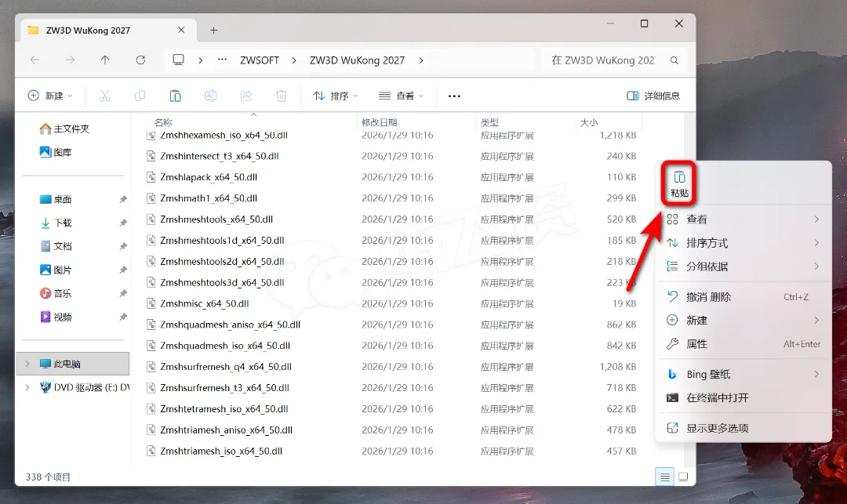
Task: Switch to details view in status bar
Action: point(665,477)
